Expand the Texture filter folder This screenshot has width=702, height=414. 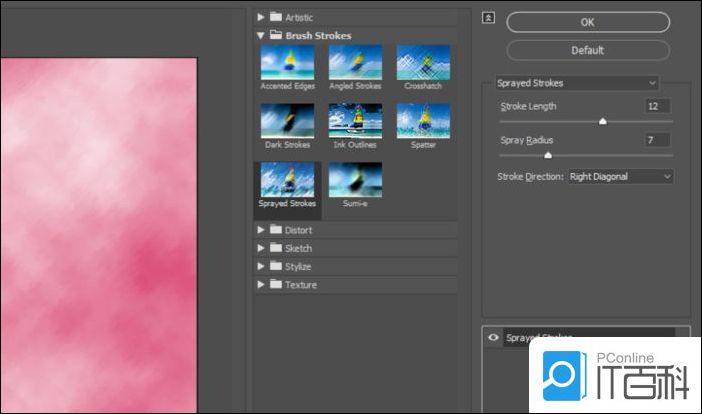tap(262, 285)
